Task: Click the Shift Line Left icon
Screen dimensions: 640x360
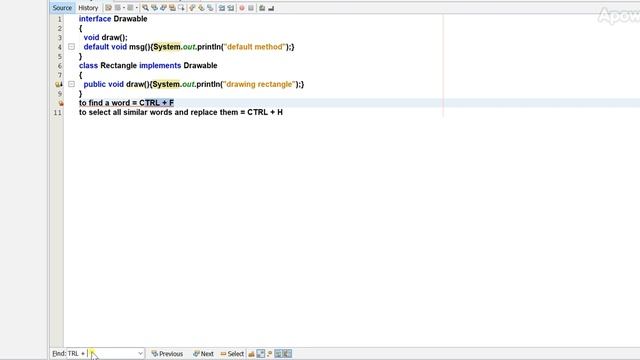Action: coord(222,8)
